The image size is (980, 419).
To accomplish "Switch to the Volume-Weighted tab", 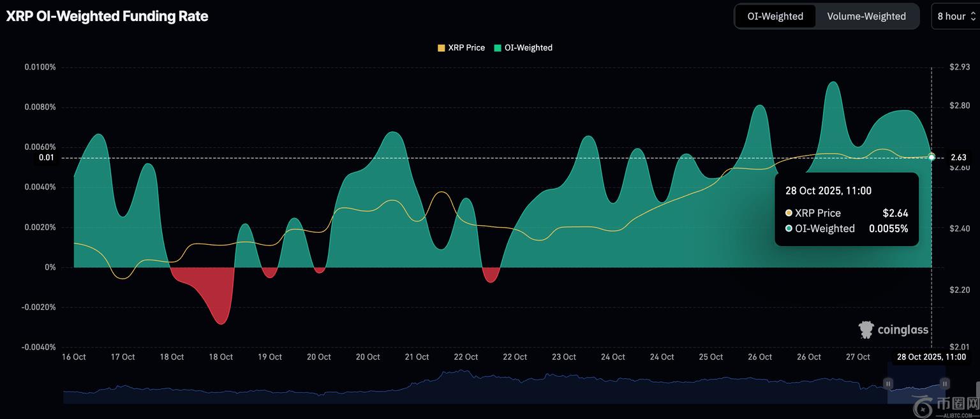I will pyautogui.click(x=866, y=17).
